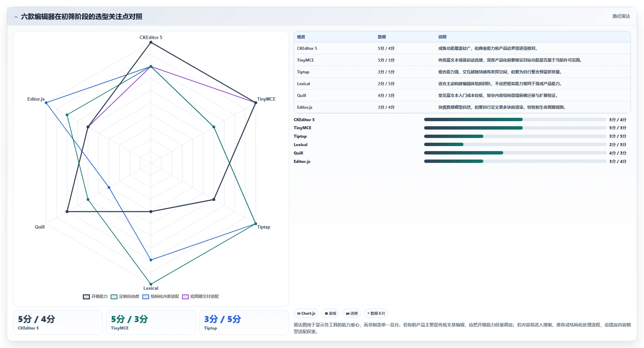Click the page title 六款编辑器在初筛阶段的选型关注点对照
Screen dimensions: 644x348
click(82, 16)
